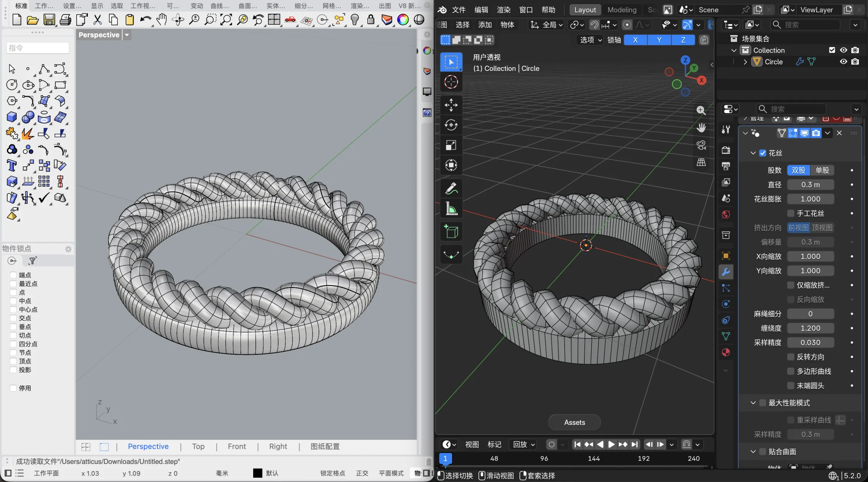Expand the Circle object in outliner

pos(745,62)
